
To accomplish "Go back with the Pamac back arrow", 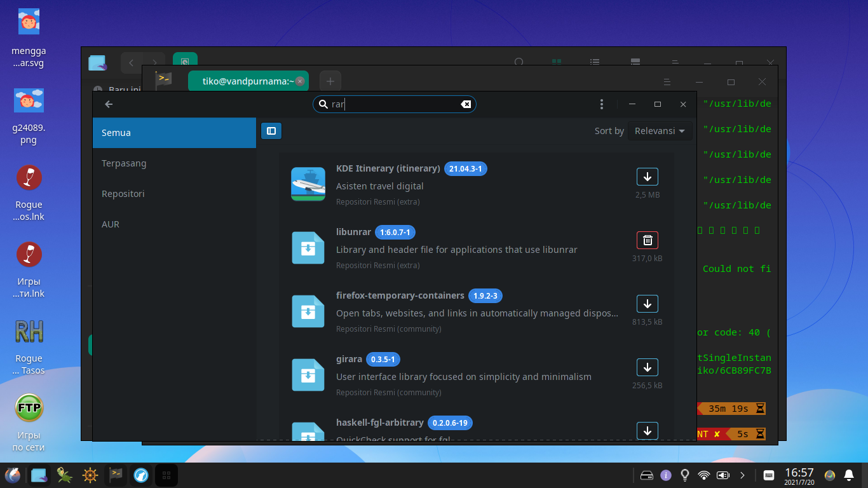I will [109, 104].
